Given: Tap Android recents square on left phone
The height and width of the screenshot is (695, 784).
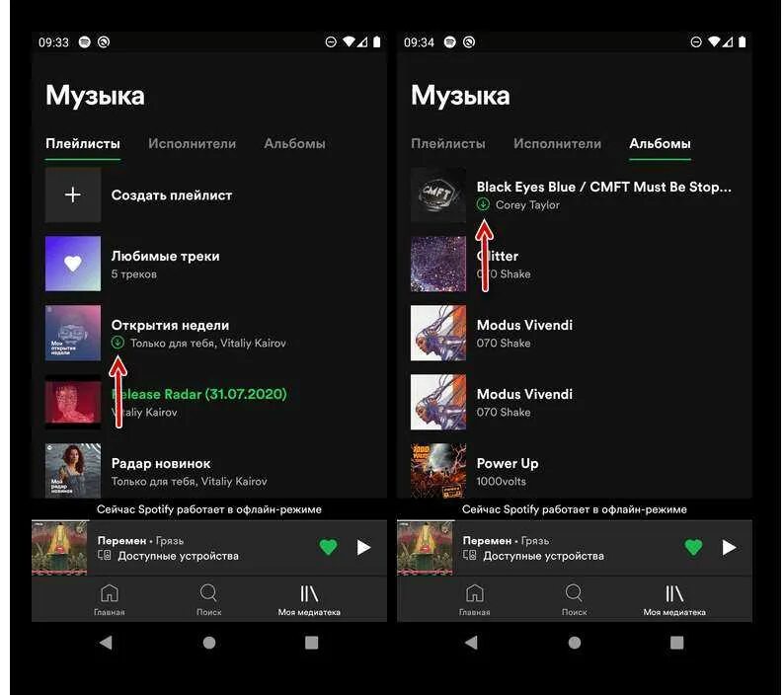Looking at the screenshot, I should (311, 643).
